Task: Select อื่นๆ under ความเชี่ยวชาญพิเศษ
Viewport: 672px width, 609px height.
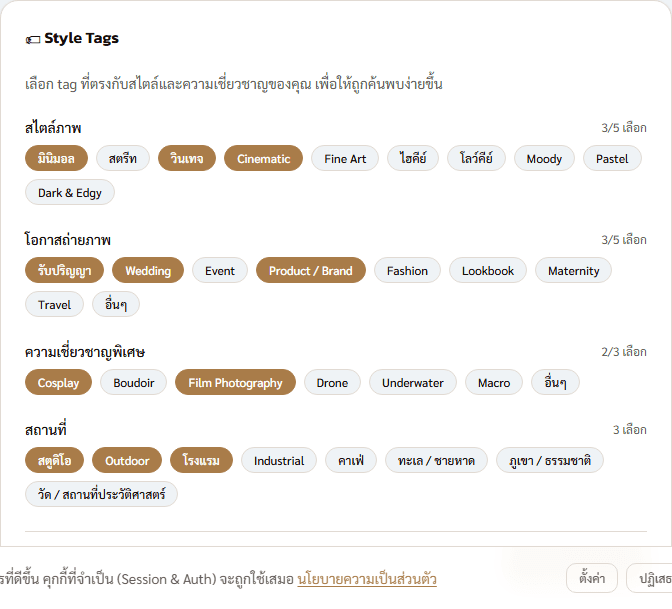Action: click(x=555, y=382)
